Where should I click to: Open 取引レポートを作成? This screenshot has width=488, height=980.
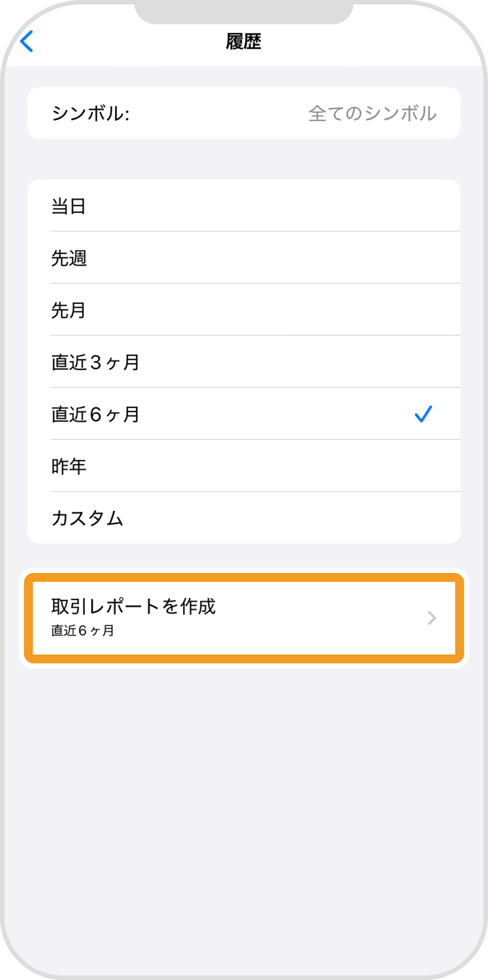pyautogui.click(x=133, y=607)
